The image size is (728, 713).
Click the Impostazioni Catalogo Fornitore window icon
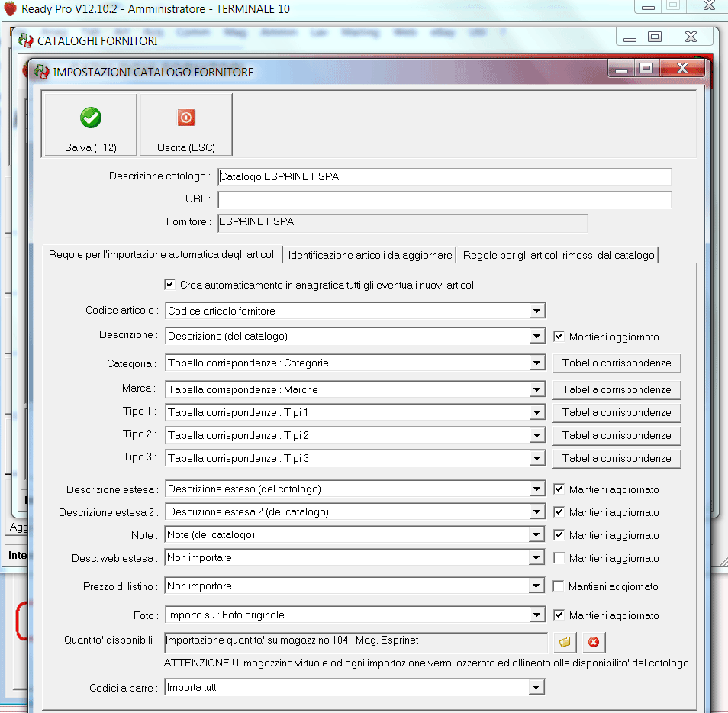(42, 72)
